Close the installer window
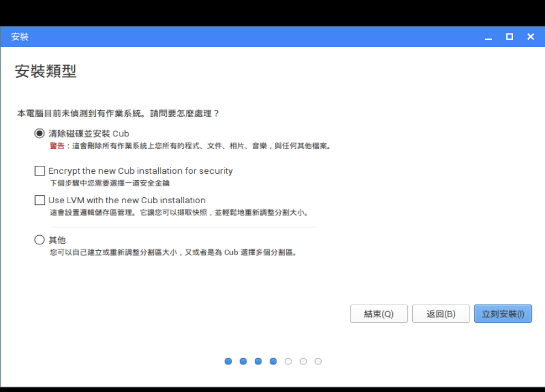Viewport: 545px width, 392px height. (530, 37)
